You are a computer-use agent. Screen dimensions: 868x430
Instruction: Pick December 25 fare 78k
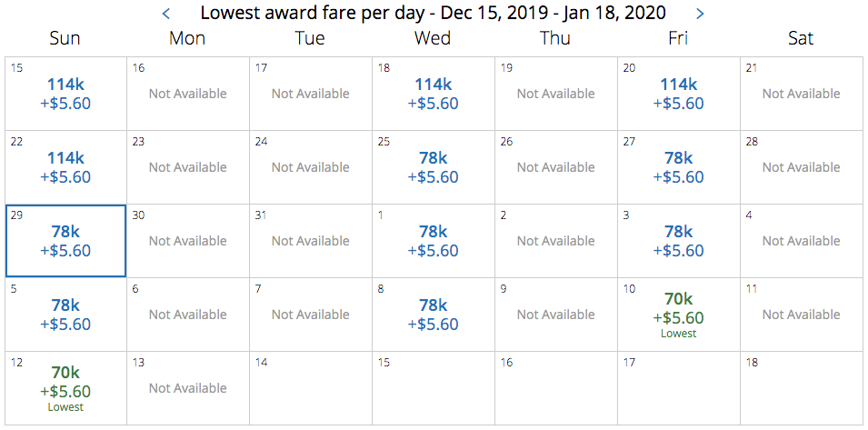(433, 167)
